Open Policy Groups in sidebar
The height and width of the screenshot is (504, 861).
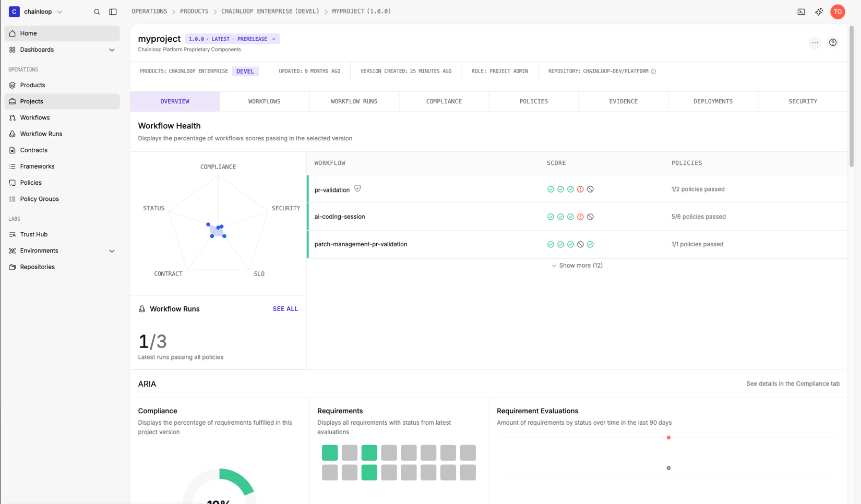[x=62, y=199]
